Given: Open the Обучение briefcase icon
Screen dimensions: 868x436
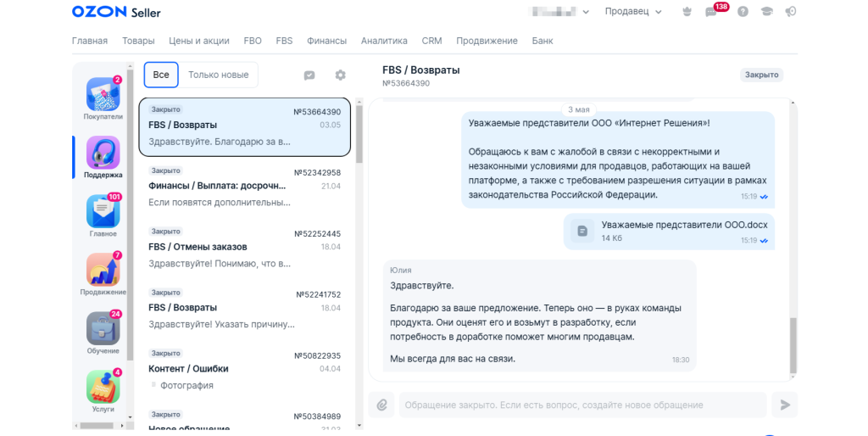Looking at the screenshot, I should pos(103,328).
